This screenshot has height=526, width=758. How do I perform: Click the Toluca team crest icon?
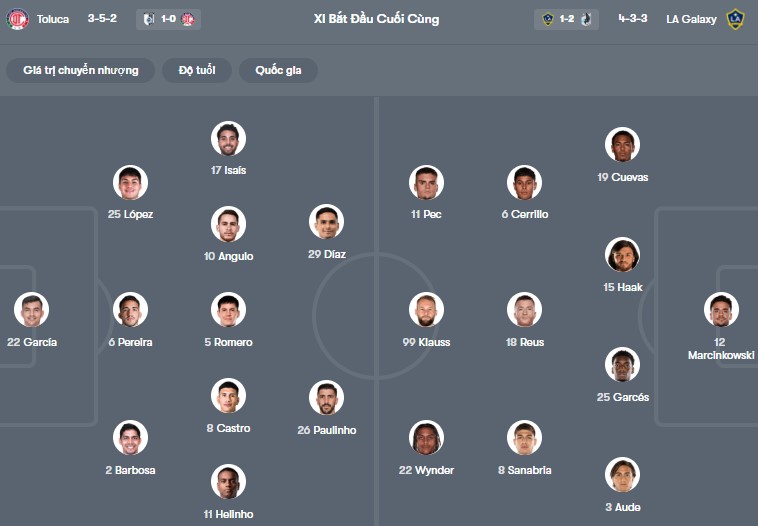pyautogui.click(x=18, y=19)
